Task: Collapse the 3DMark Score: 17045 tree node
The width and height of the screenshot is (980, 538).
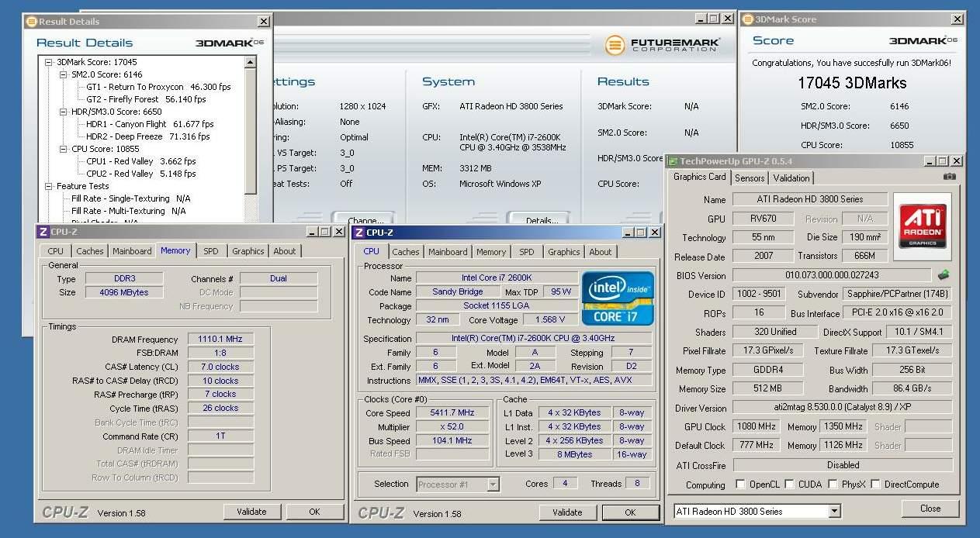Action: 48,62
